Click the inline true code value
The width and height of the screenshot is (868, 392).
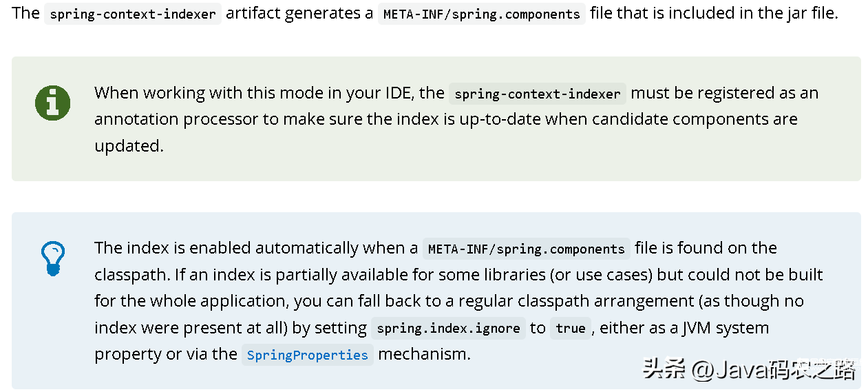point(571,328)
